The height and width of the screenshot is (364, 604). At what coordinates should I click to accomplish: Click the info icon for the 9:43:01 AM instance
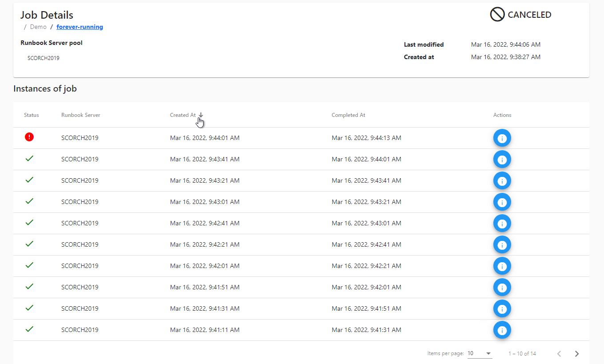click(x=502, y=202)
